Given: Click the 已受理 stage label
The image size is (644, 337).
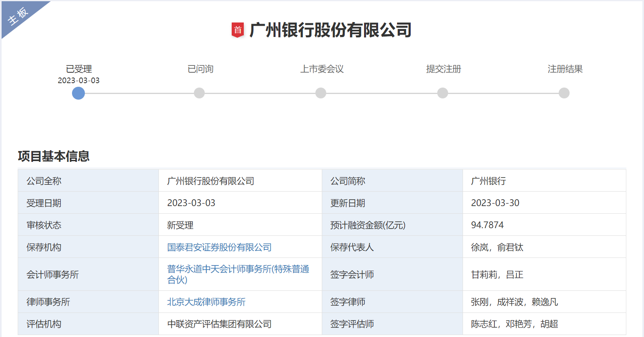Looking at the screenshot, I should click(79, 69).
